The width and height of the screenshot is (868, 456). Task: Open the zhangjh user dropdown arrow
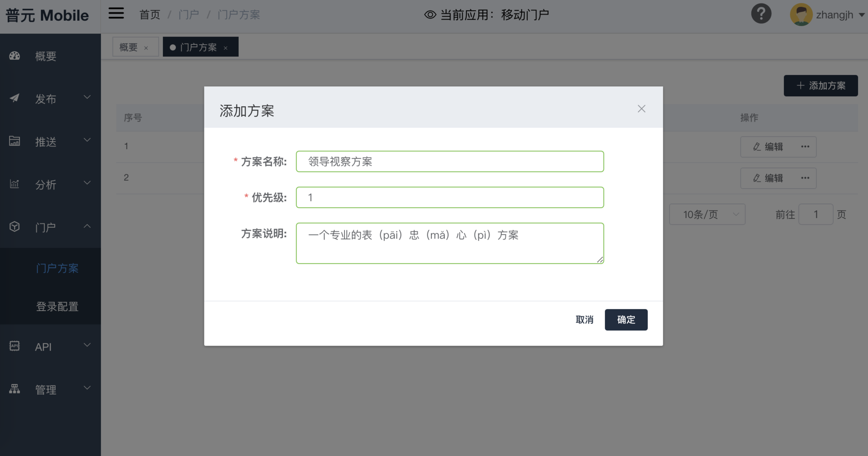pos(861,15)
